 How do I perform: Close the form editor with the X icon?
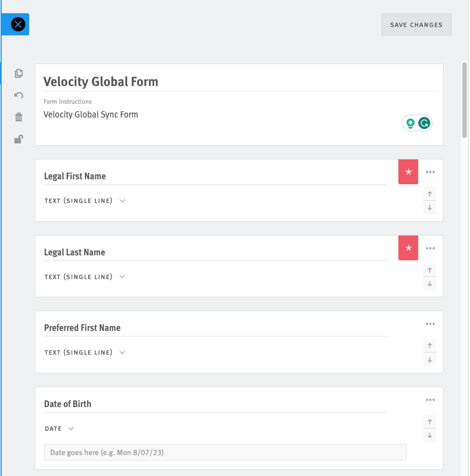point(18,24)
